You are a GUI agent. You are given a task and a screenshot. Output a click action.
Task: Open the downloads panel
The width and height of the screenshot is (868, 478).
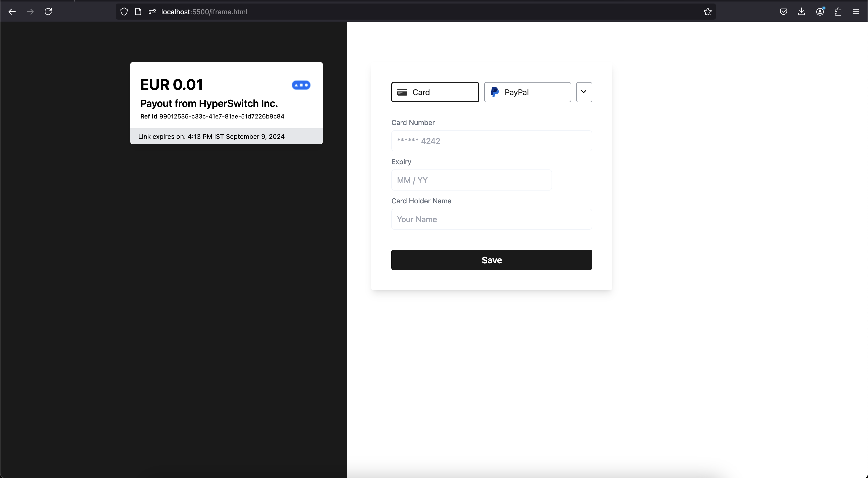[802, 12]
